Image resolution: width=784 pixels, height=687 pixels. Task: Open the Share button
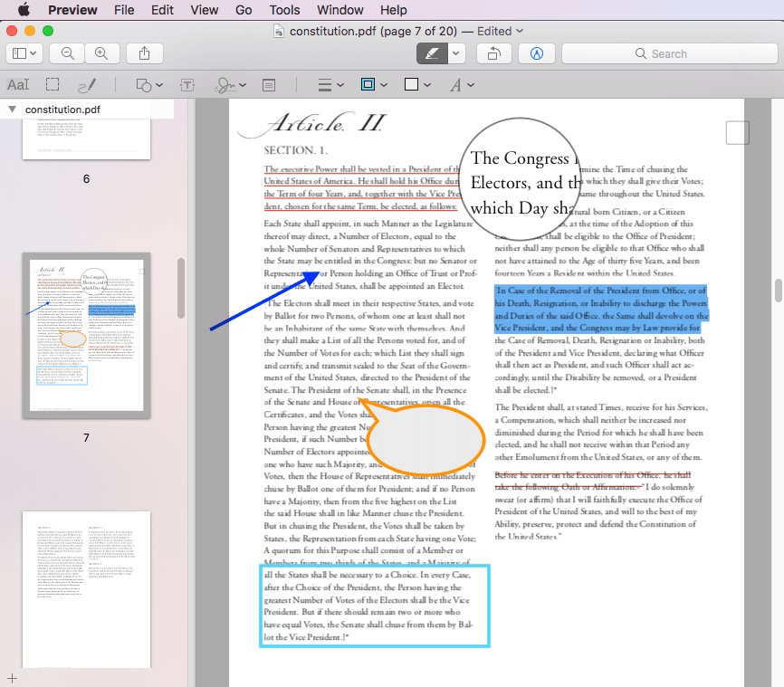(x=145, y=53)
